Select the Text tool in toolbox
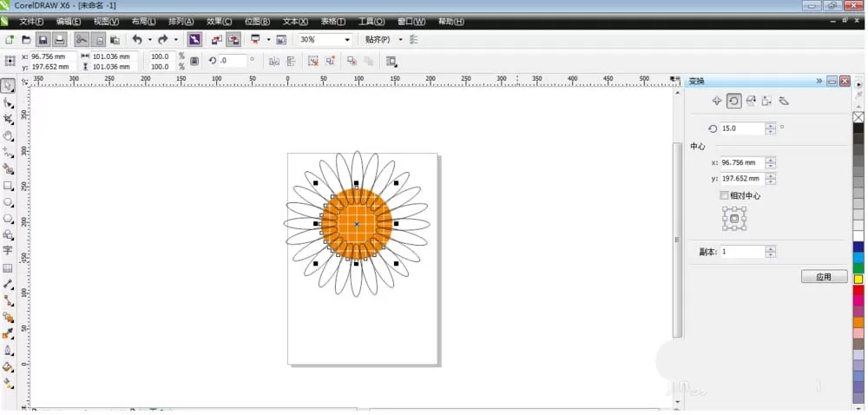Screen dimensions: 868x415 [8, 250]
